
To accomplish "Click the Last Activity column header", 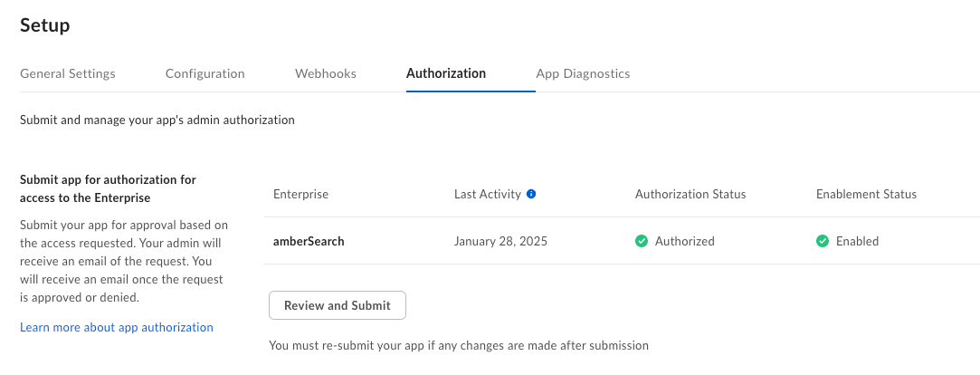I will pyautogui.click(x=488, y=194).
